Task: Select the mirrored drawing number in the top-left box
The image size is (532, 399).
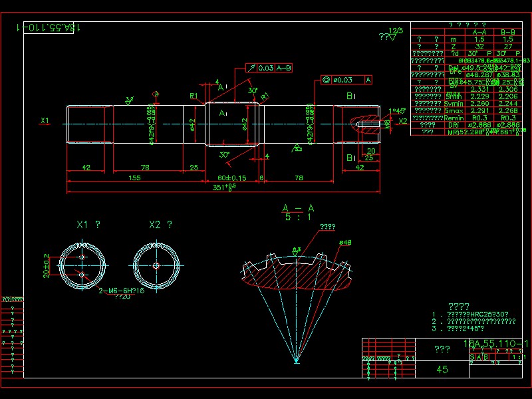Action: coord(49,27)
